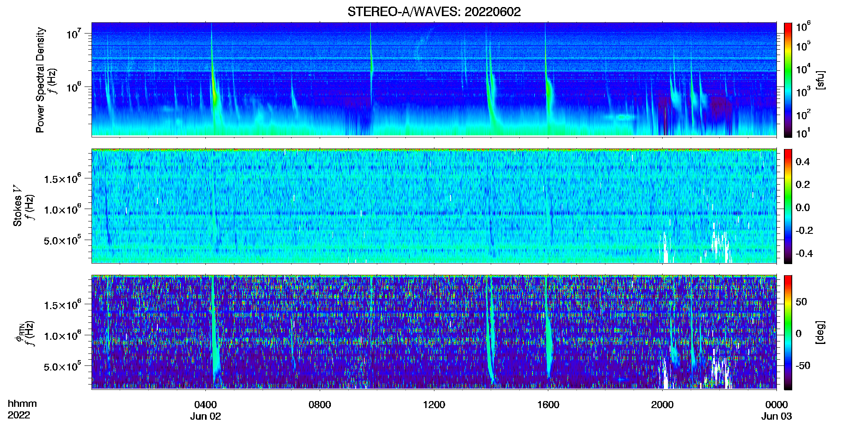
Task: Click the 10¹ value on the sfu colorbar
Action: [x=803, y=133]
